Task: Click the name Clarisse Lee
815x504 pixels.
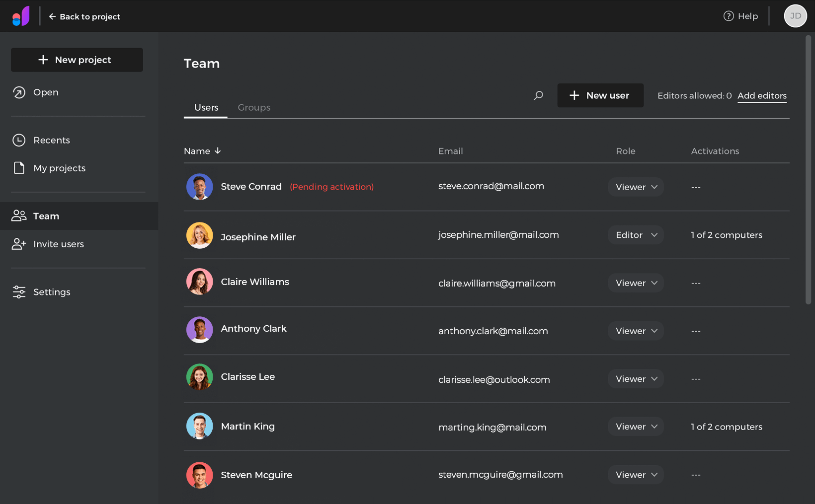Action: click(x=247, y=376)
